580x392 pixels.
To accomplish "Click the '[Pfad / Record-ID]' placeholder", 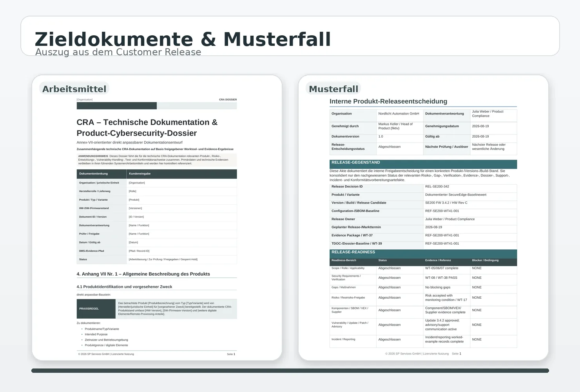I will coord(139,251).
